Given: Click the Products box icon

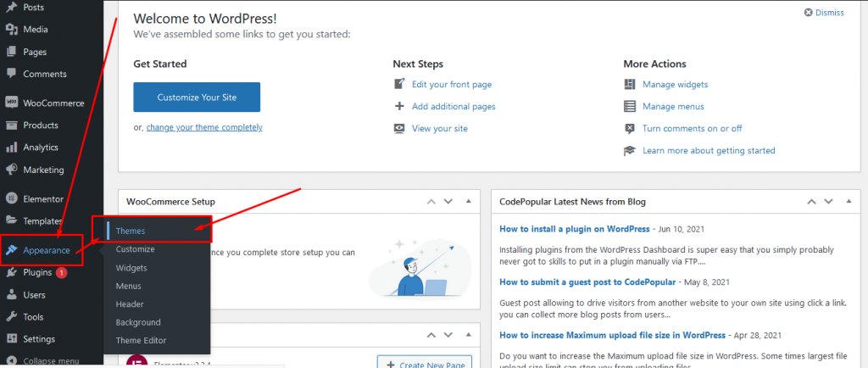Looking at the screenshot, I should (x=11, y=125).
